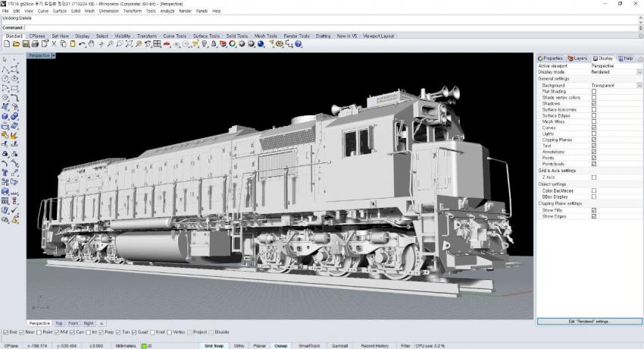Enable the Flat Shading checkbox

point(594,91)
